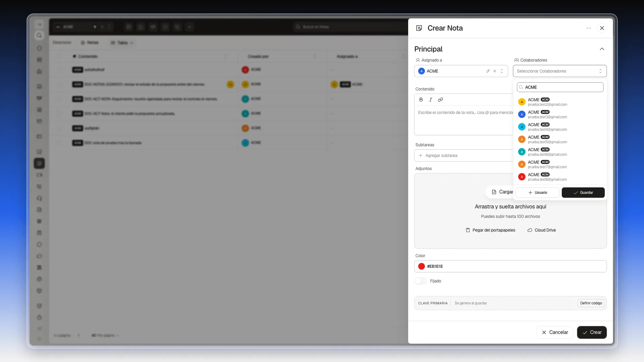The image size is (644, 362).
Task: Click the Crear Nota title icon
Action: [x=419, y=28]
